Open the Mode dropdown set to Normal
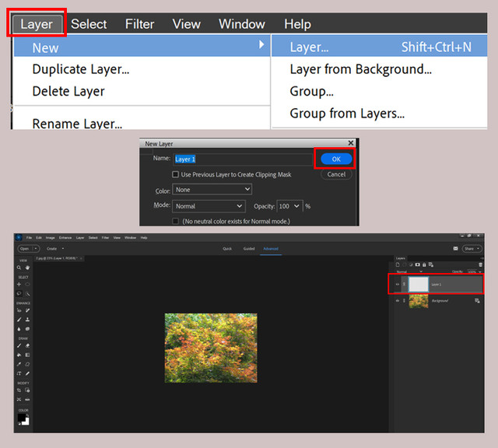 (x=209, y=206)
